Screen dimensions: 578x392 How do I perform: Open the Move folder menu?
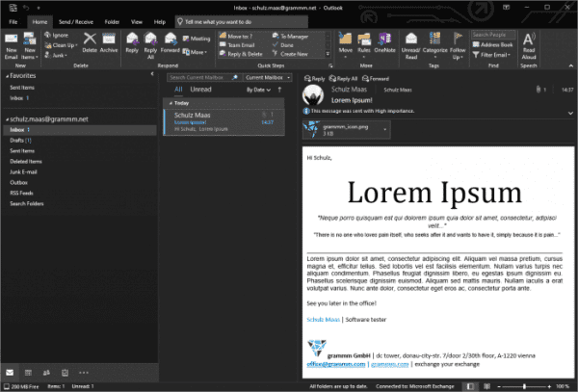[346, 46]
